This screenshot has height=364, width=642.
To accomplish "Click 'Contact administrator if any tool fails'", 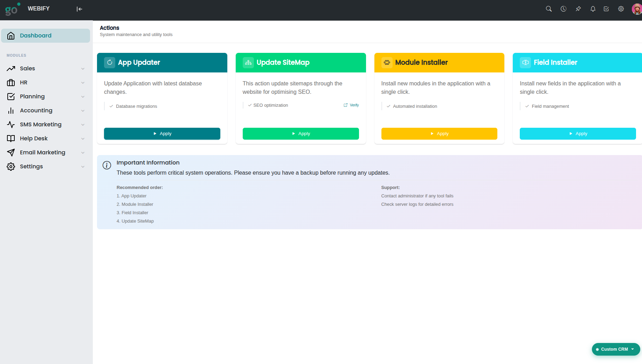I will (x=417, y=196).
